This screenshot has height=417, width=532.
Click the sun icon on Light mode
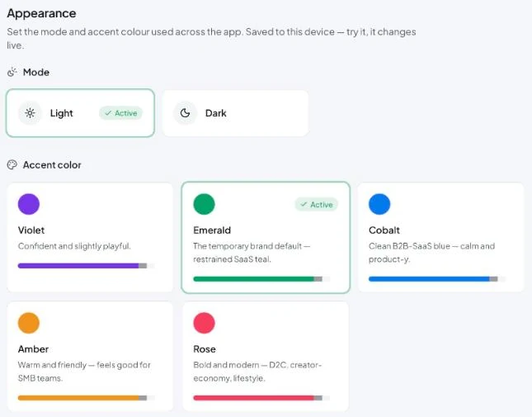coord(30,113)
